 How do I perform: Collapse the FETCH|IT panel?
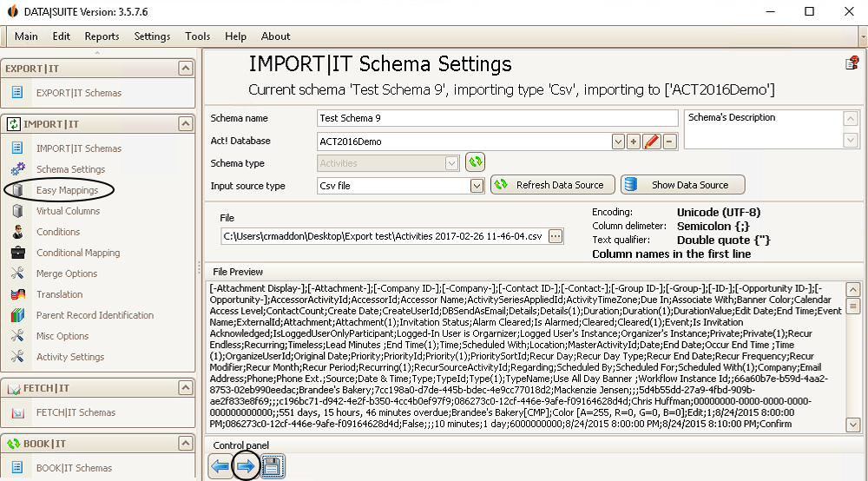(186, 387)
